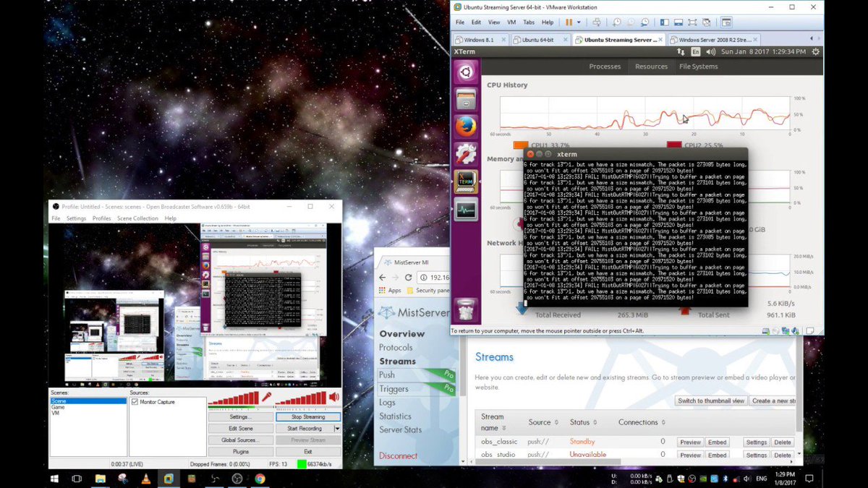Click Stop Streaming in OBS

[307, 417]
